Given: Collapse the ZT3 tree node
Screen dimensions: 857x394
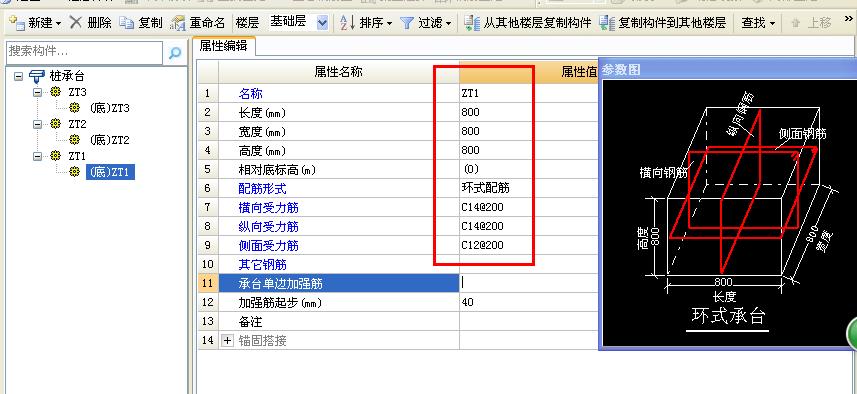Looking at the screenshot, I should coord(37,92).
